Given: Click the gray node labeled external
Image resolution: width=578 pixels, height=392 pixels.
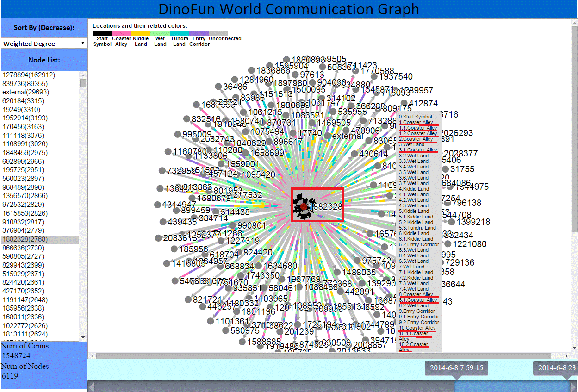Looking at the screenshot, I should pos(328,136).
